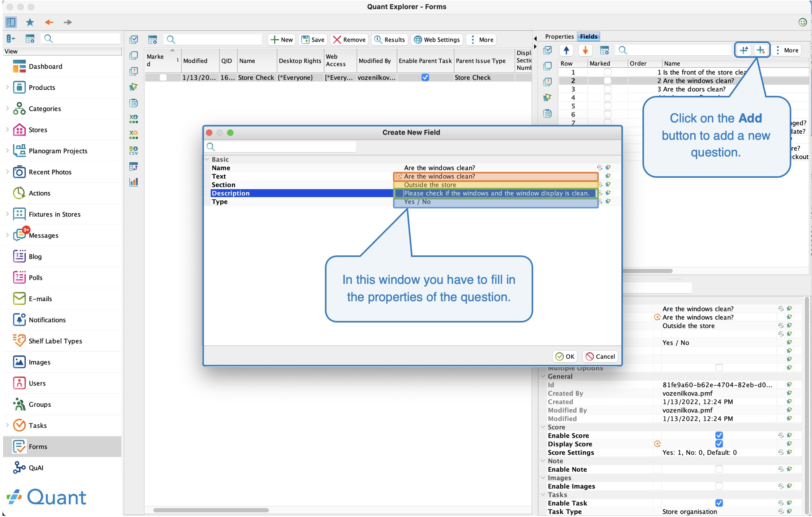Expand the Categories tree item
This screenshot has height=517, width=812.
7,109
